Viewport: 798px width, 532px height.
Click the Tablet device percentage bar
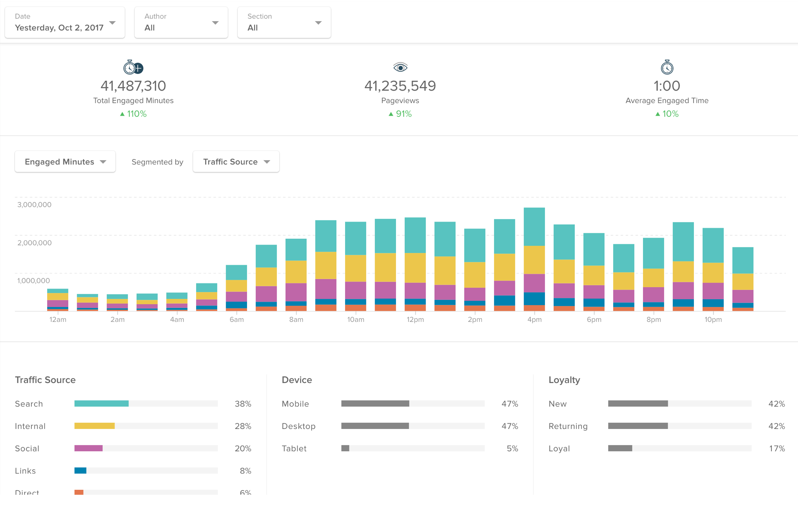click(345, 448)
